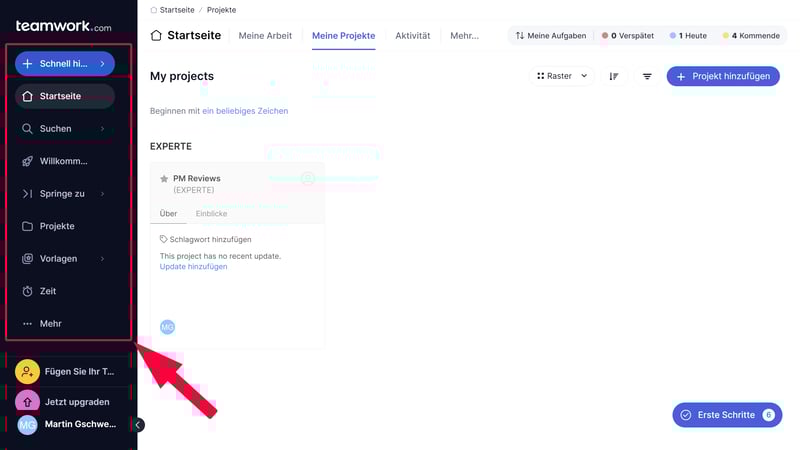Open the Raster view dropdown
800x450 pixels.
[561, 76]
